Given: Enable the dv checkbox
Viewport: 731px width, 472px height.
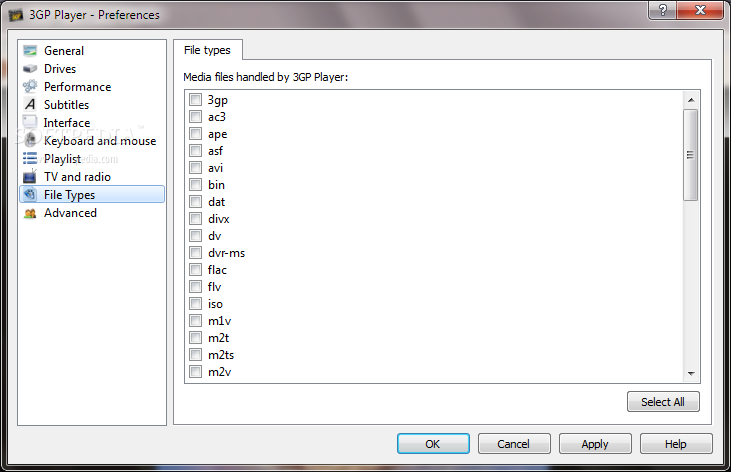Looking at the screenshot, I should pyautogui.click(x=195, y=236).
